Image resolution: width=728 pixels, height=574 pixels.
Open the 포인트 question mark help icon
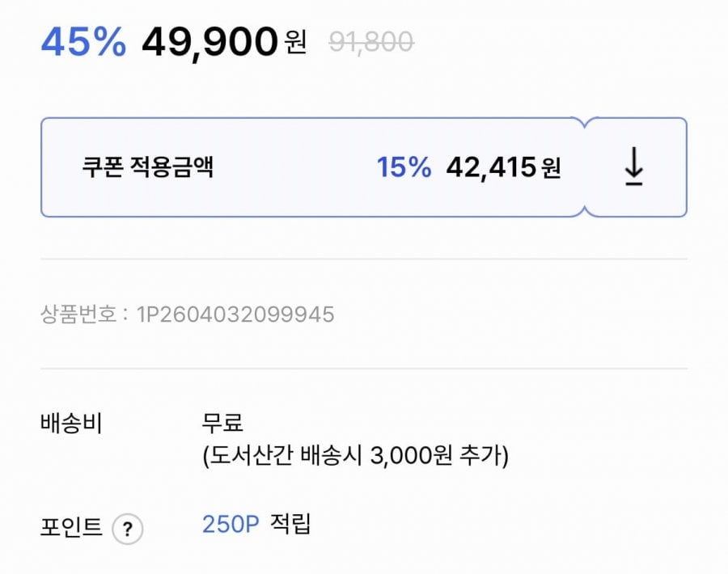click(127, 530)
